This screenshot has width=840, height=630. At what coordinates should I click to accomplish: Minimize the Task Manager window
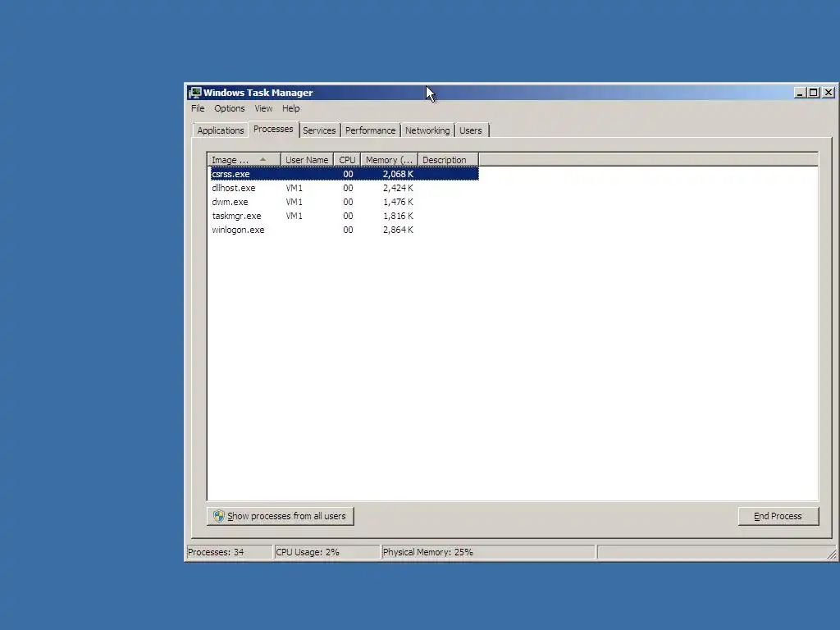tap(799, 93)
